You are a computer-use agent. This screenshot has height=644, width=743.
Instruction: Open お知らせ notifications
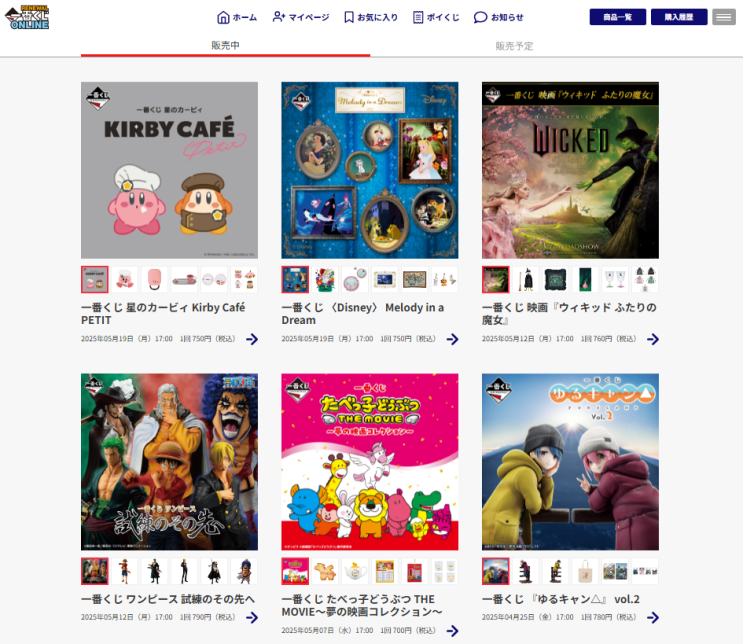498,18
